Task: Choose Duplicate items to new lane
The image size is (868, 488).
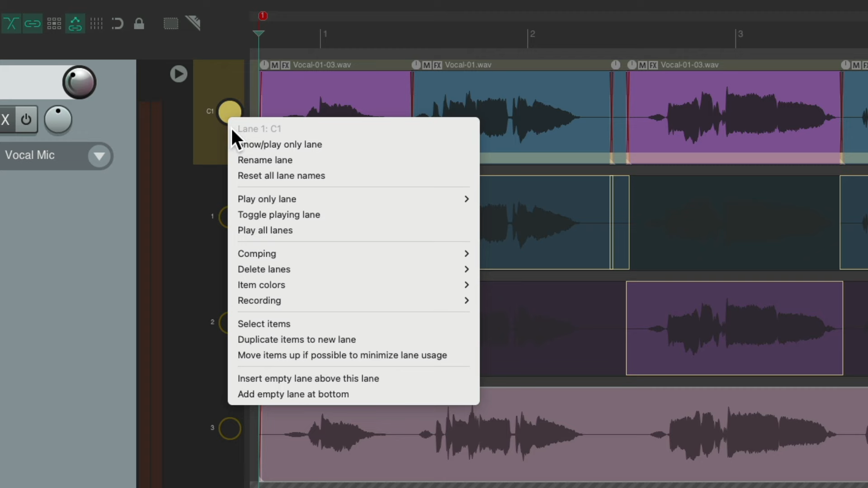Action: 297,339
